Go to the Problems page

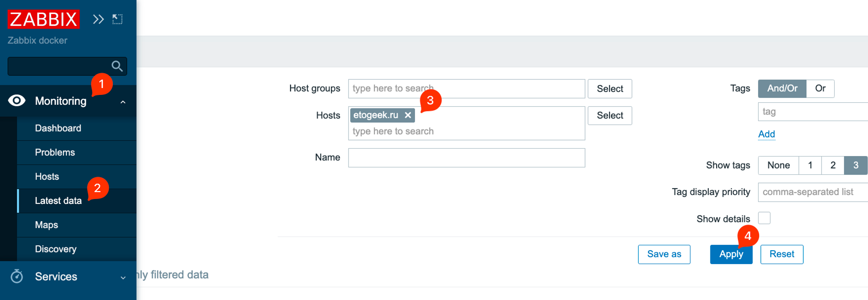[55, 153]
